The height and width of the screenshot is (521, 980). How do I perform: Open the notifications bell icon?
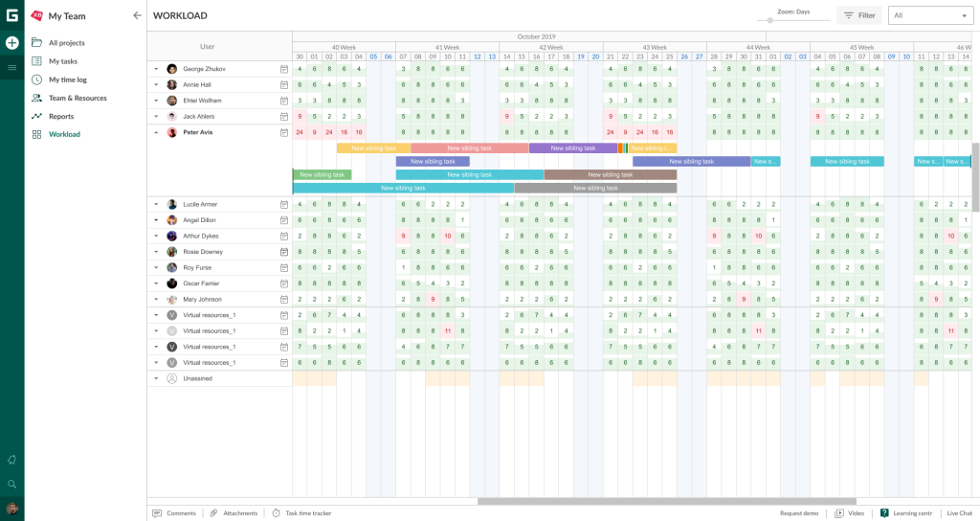tap(11, 460)
